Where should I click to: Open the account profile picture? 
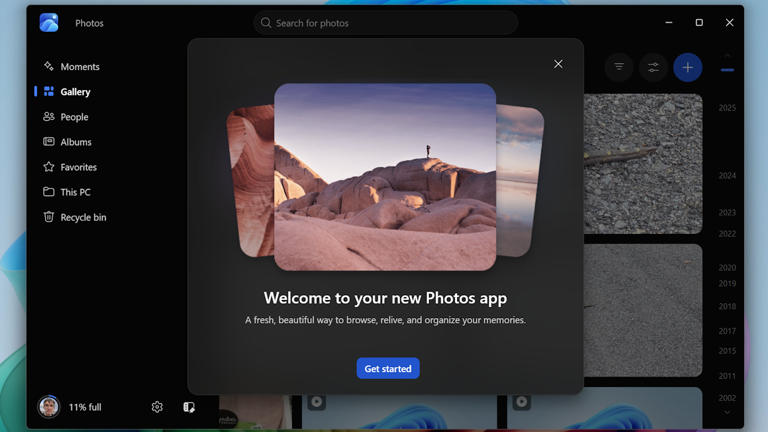[49, 407]
